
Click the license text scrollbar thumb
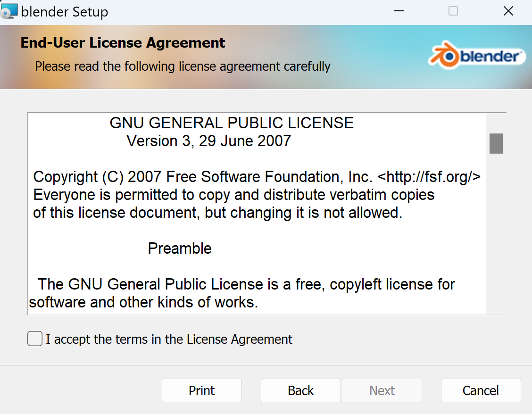coord(496,143)
